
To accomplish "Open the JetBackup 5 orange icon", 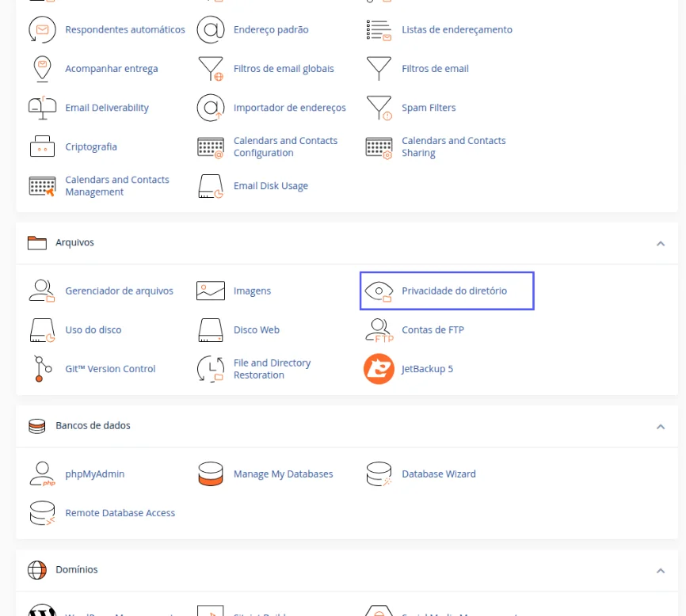I will pos(379,369).
